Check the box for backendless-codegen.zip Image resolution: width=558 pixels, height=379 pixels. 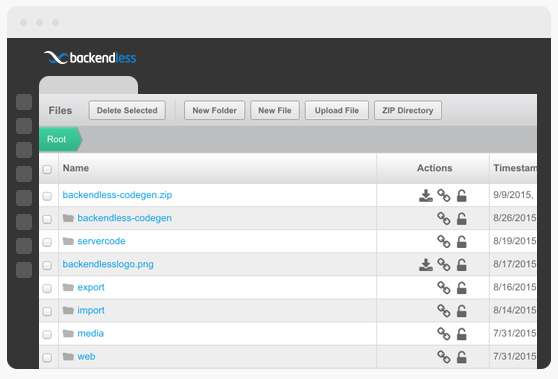pos(47,196)
